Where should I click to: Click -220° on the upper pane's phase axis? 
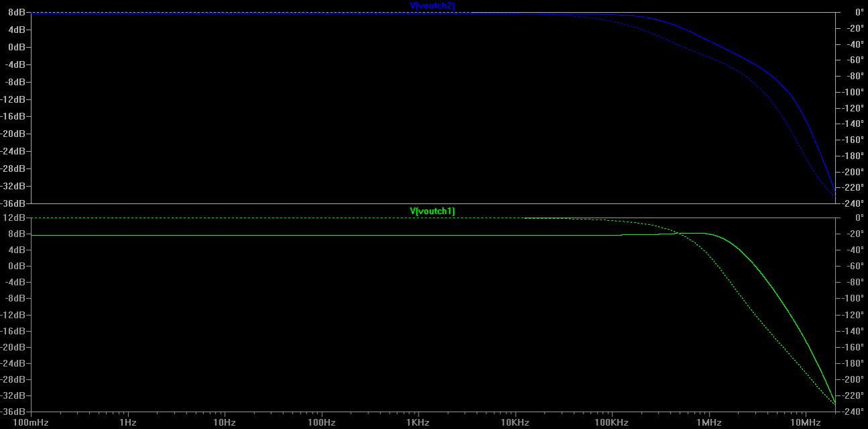click(853, 187)
